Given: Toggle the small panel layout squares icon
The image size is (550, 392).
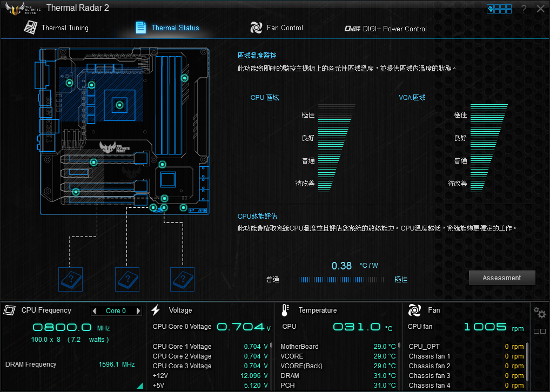Looking at the screenshot, I should pos(539,331).
